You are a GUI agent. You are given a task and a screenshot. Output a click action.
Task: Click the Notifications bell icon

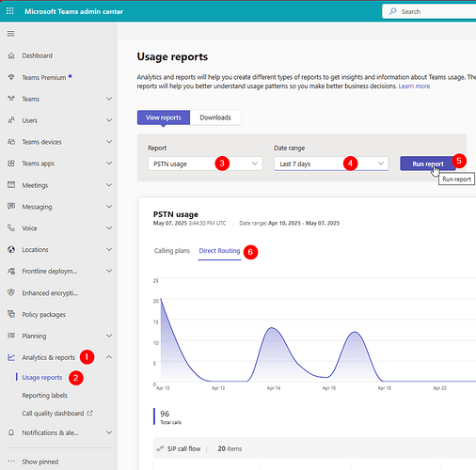pyautogui.click(x=11, y=432)
